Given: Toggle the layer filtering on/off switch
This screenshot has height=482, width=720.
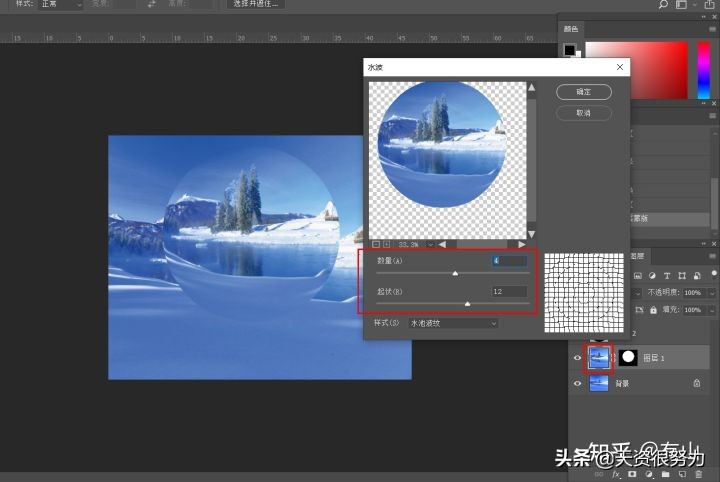Looking at the screenshot, I should (x=714, y=274).
